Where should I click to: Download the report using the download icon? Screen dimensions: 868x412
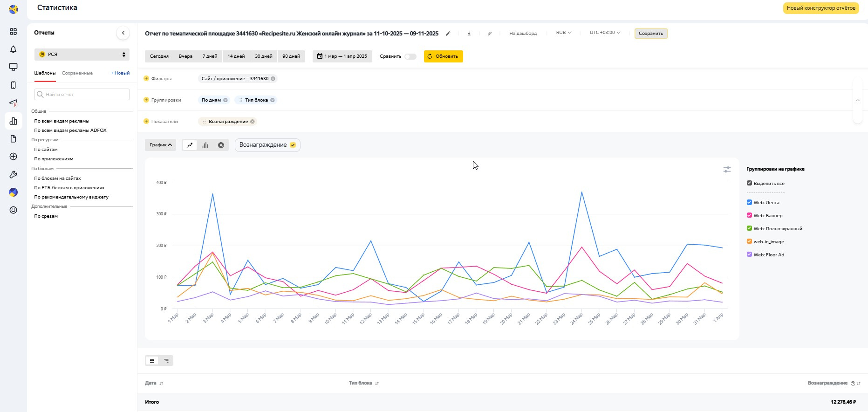tap(469, 34)
